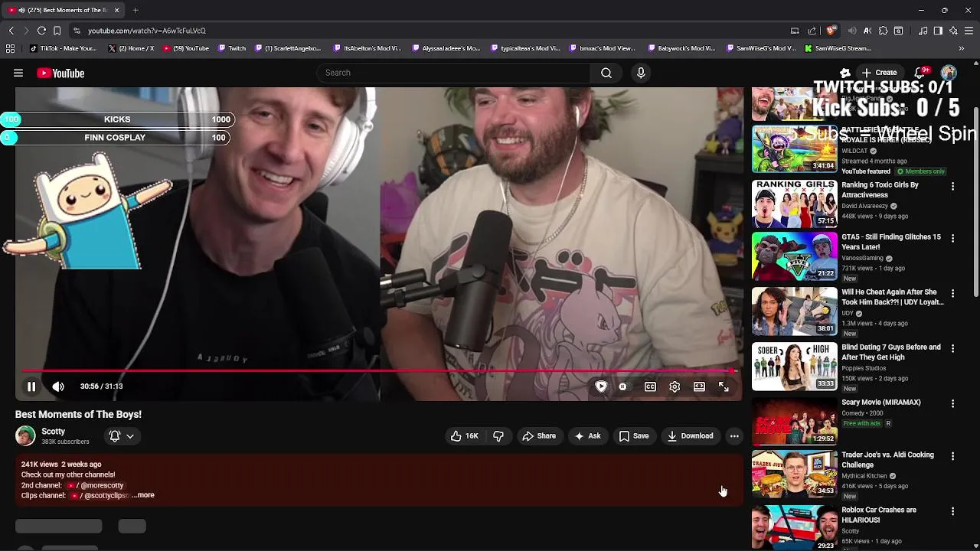Open the SamWiseG Stream bookmark
The height and width of the screenshot is (551, 980).
click(838, 48)
